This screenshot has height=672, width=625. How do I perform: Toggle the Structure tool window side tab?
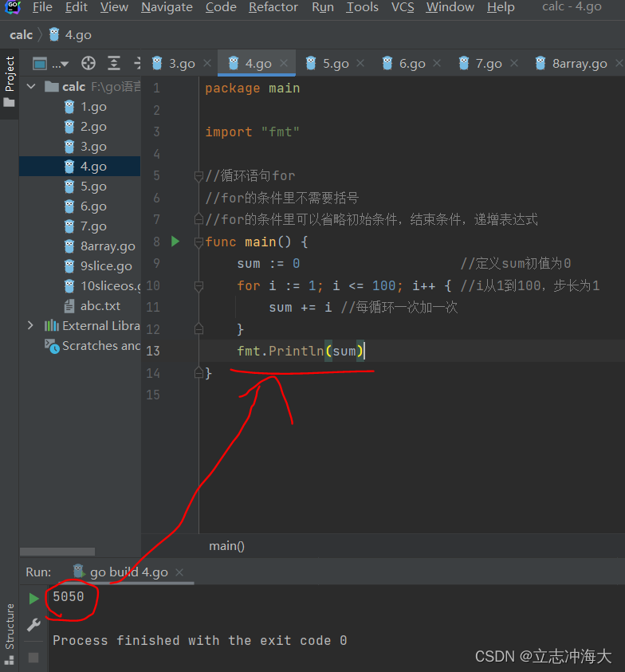[10, 635]
